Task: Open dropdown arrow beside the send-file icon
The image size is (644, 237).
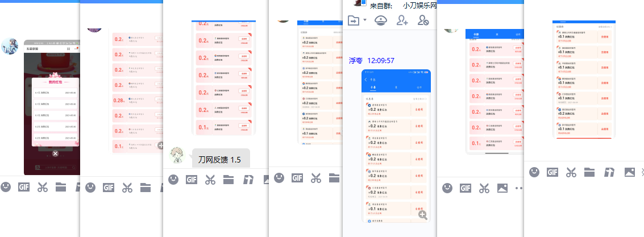Action: (365, 20)
